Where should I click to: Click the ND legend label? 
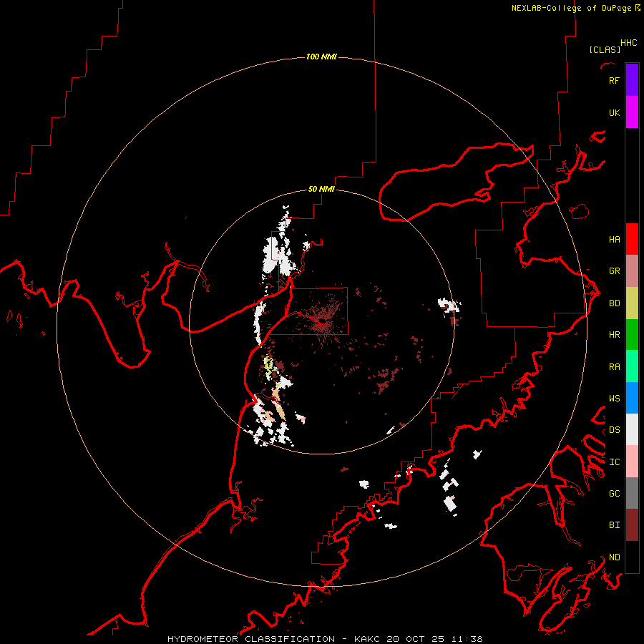(x=614, y=557)
